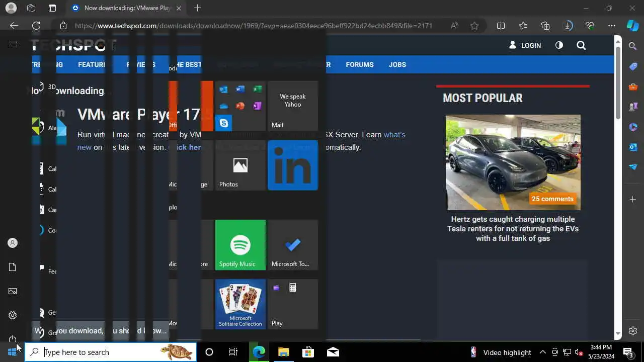The height and width of the screenshot is (362, 644).
Task: View site information lock icon
Action: [63, 26]
